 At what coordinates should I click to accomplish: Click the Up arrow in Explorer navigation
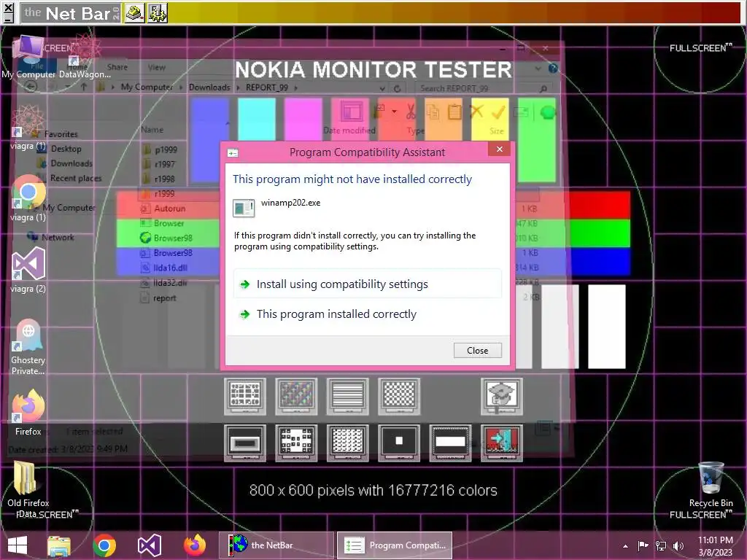coord(84,87)
